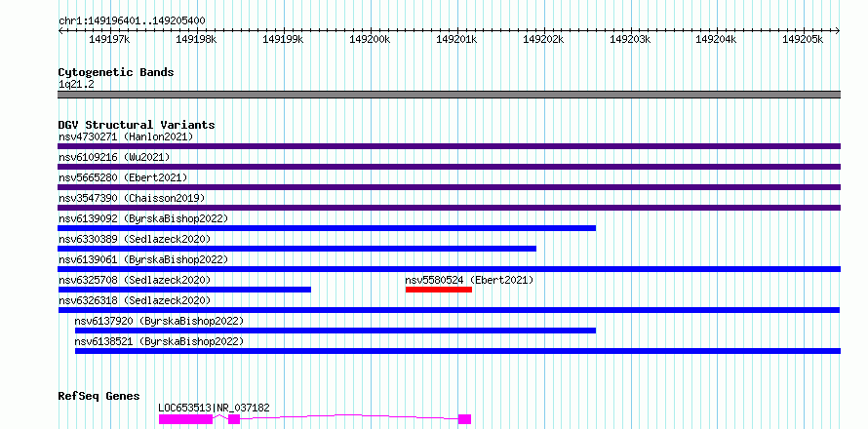
Task: Click nsv6325708 (Sedlazeck2020) label
Action: coord(135,280)
